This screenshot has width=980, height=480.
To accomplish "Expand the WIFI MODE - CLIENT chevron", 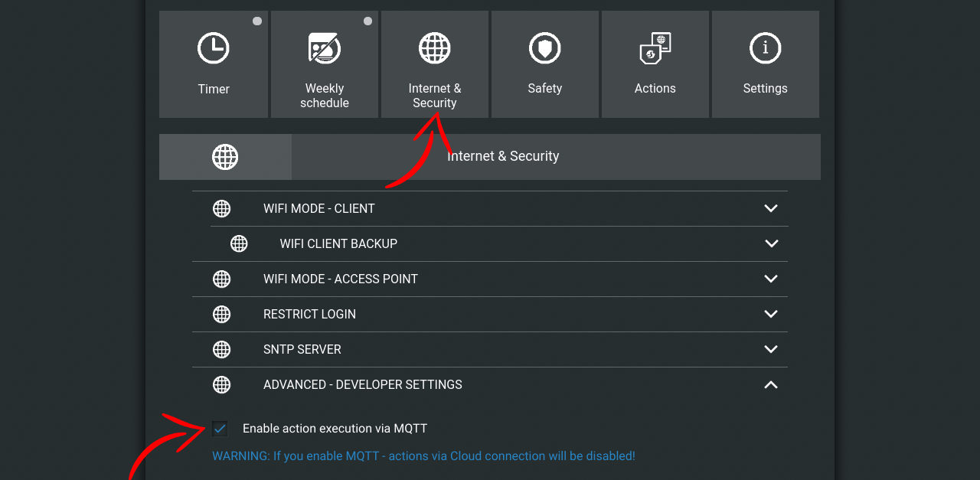I will click(x=771, y=208).
